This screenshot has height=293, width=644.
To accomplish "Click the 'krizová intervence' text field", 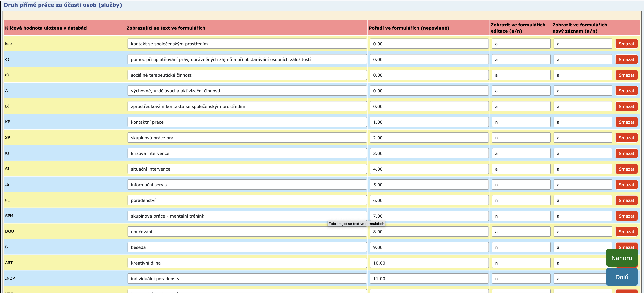I will pos(247,153).
